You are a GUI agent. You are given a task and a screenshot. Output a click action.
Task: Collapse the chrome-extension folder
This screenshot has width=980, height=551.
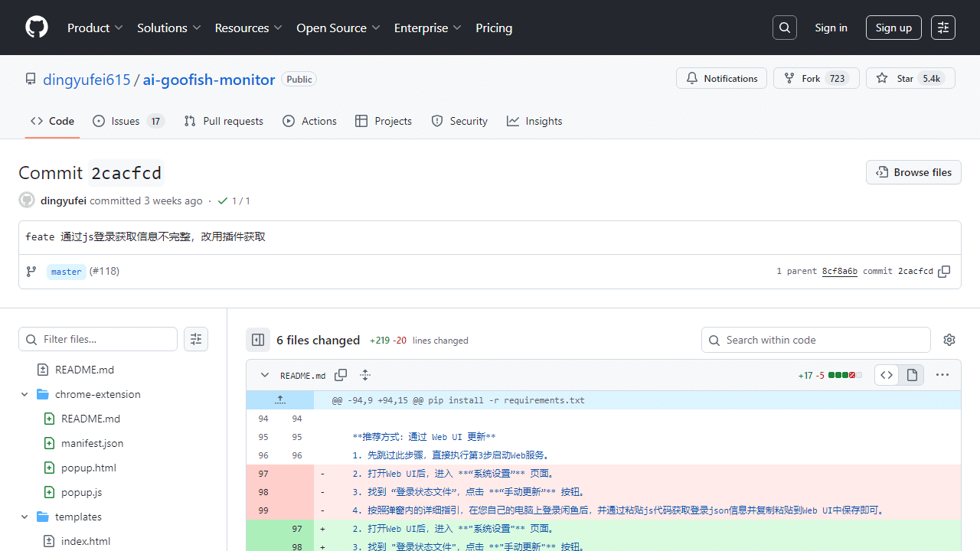[24, 394]
